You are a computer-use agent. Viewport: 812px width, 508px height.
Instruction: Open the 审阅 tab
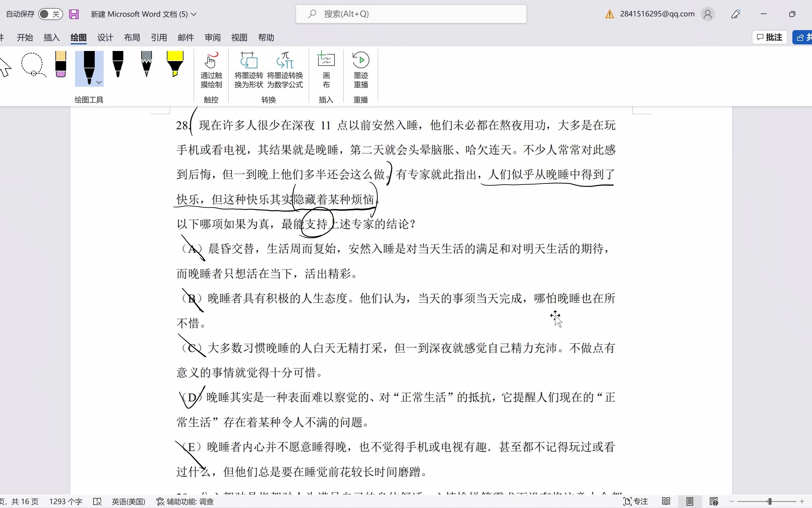(x=213, y=38)
